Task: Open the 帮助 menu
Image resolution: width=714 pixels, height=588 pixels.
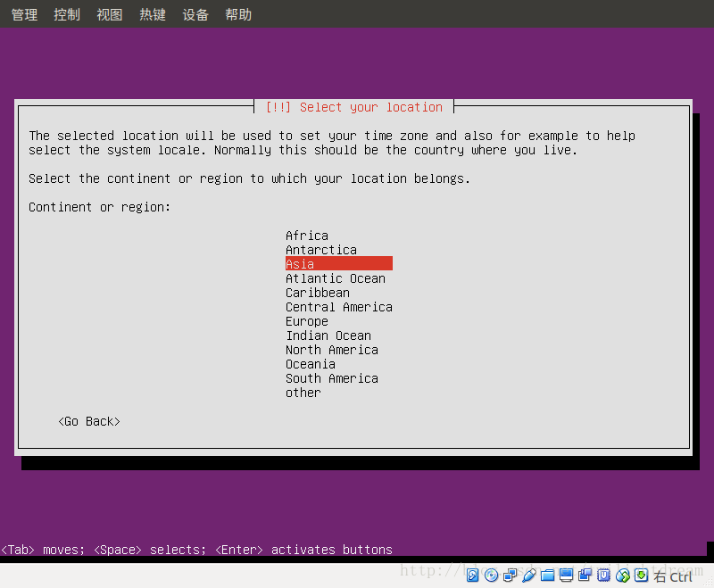Action: (x=237, y=13)
